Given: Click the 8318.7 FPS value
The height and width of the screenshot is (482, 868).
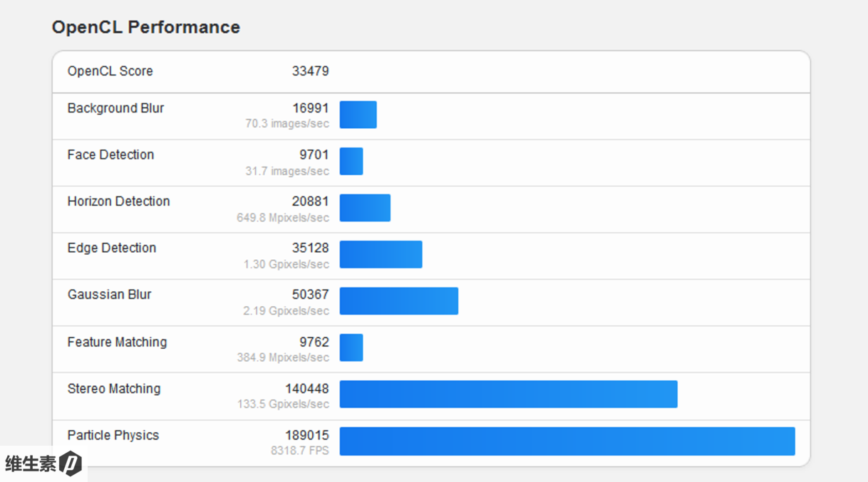Looking at the screenshot, I should tap(299, 451).
